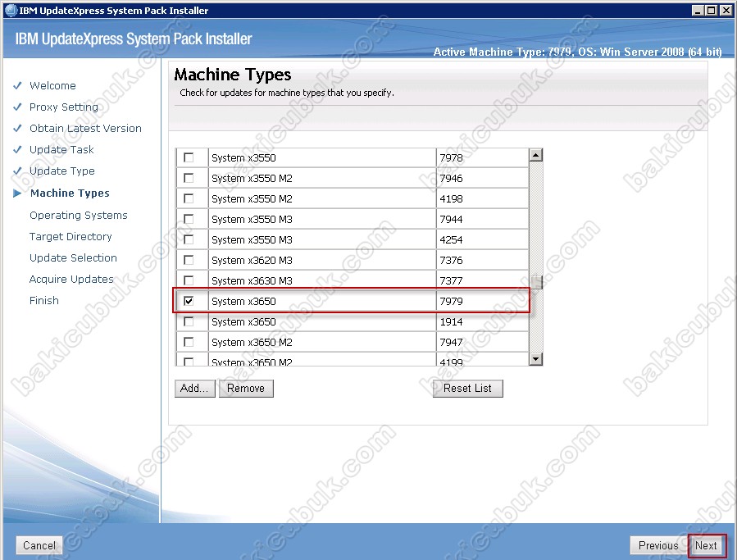
Task: Open the Proxy Setting step
Action: click(63, 107)
